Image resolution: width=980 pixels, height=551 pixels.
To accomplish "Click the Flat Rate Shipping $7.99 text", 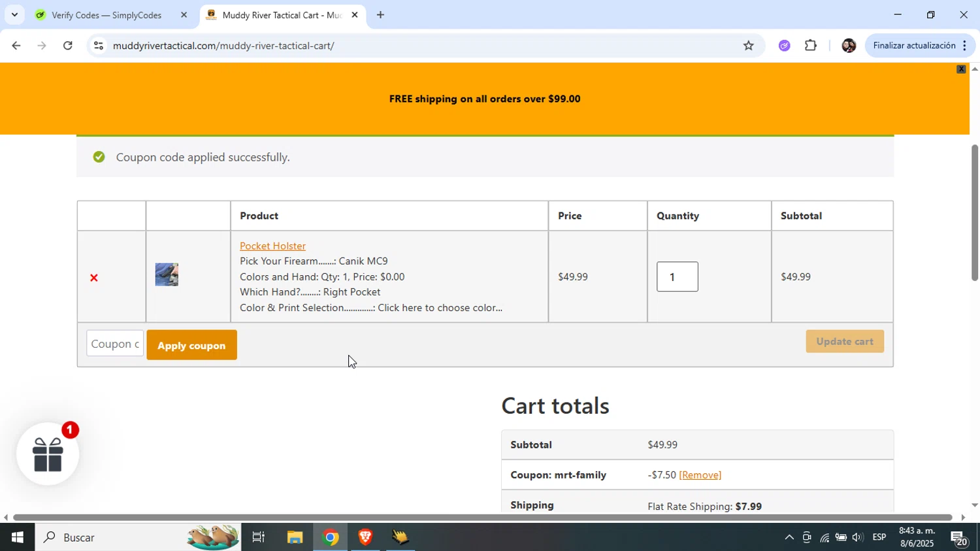I will (x=704, y=507).
